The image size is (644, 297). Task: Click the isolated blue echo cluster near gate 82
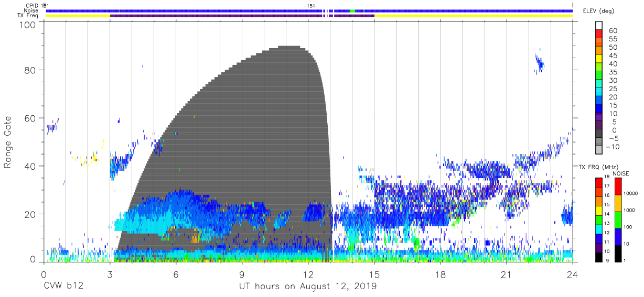539,63
